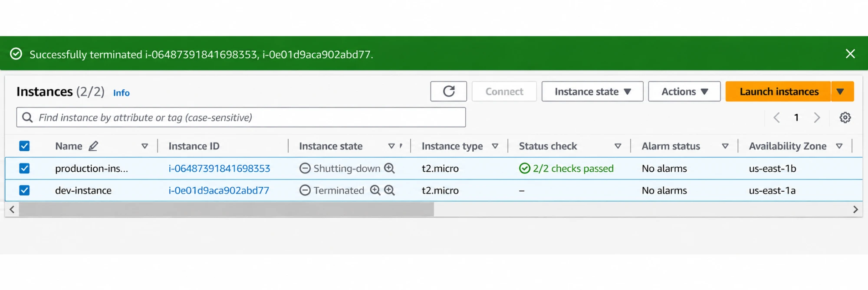Click the Shutting-down state icon

tap(305, 168)
